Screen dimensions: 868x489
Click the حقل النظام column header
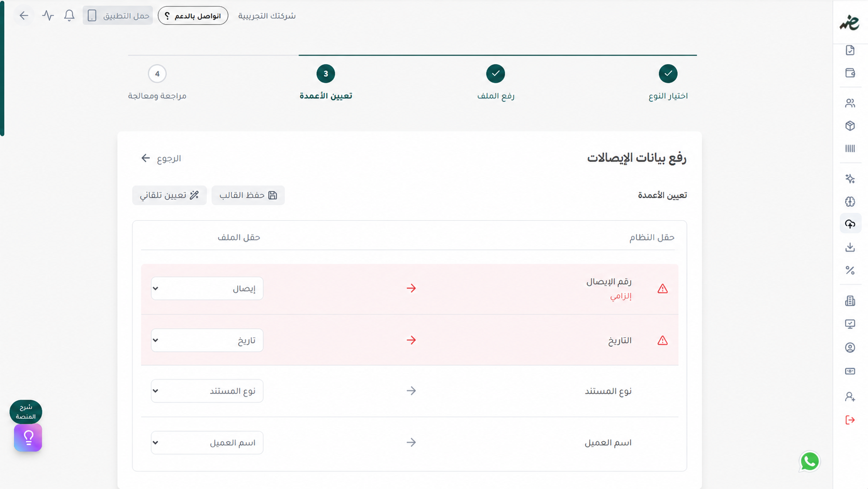652,237
